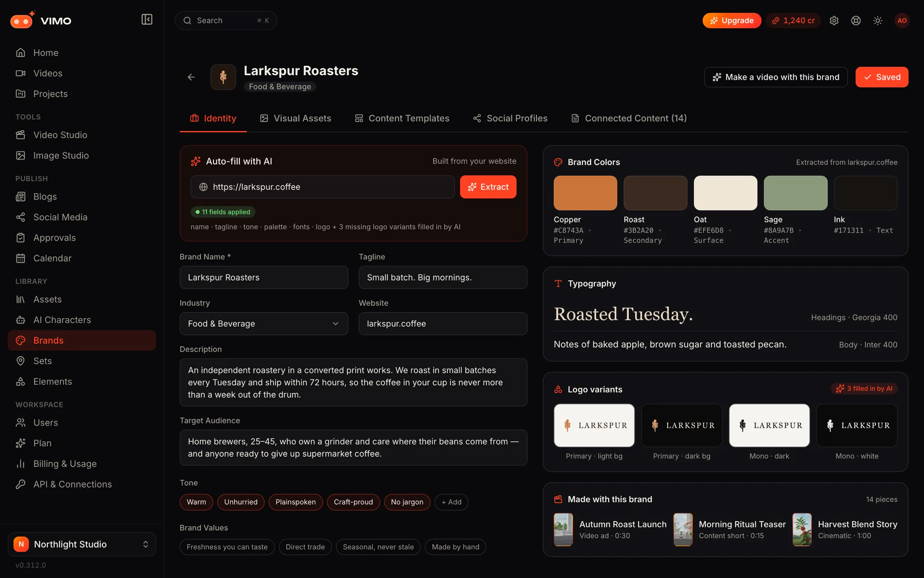Open Sets library
Screen dimensions: 924x578
click(82, 361)
